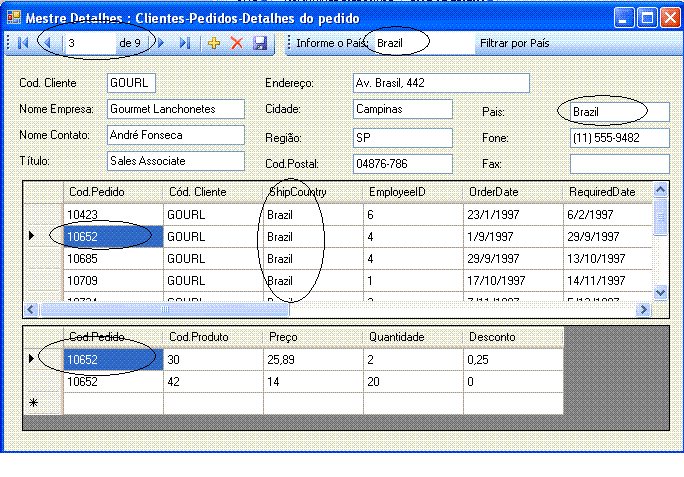This screenshot has width=684, height=477.
Task: Click the Cod.Postal field 04876-786
Action: 403,164
